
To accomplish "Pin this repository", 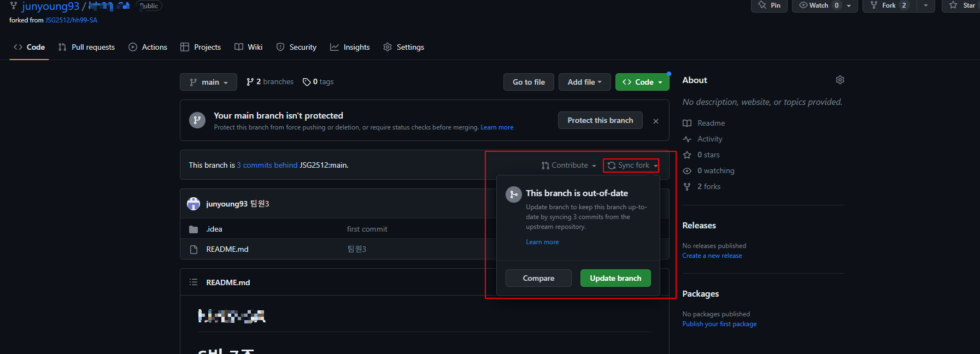I will tap(770, 5).
